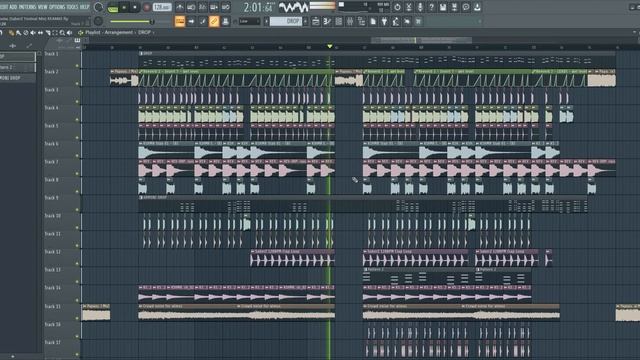Image resolution: width=640 pixels, height=360 pixels.
Task: Click DROP in Playlist breadcrumb
Action: click(x=144, y=32)
